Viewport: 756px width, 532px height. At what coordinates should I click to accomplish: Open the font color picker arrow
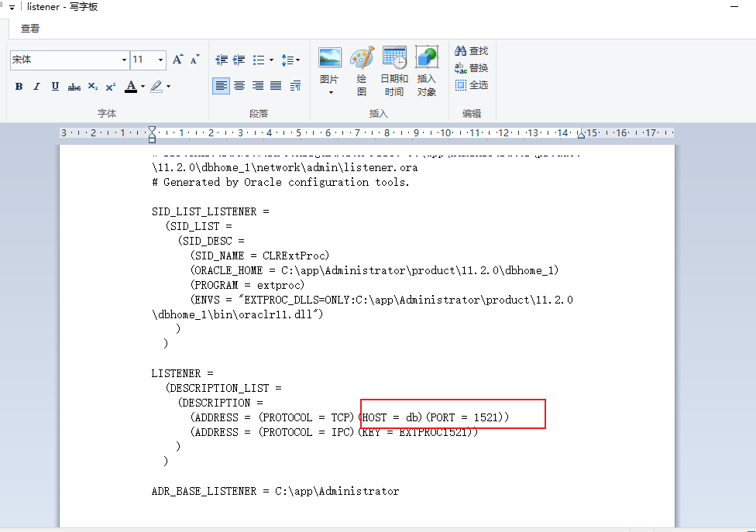click(x=143, y=87)
